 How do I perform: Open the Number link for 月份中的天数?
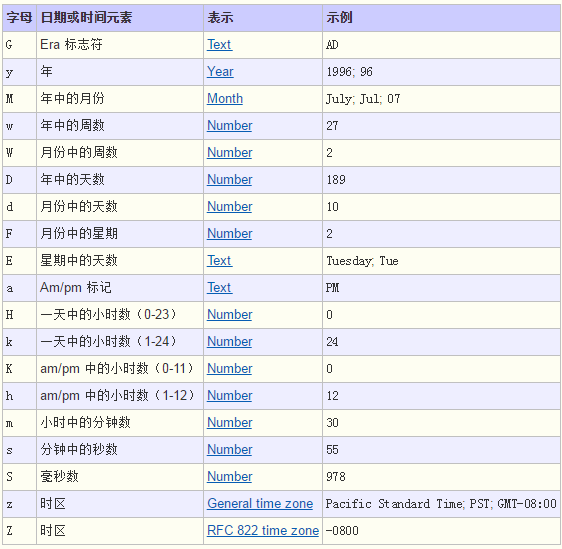tap(229, 207)
